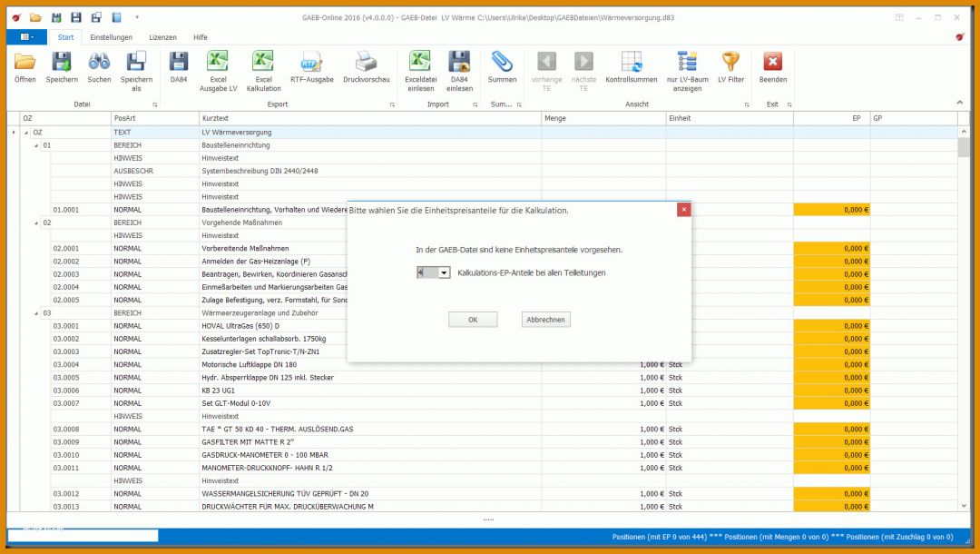This screenshot has width=980, height=554.
Task: Export as DA84 file
Action: point(178,67)
